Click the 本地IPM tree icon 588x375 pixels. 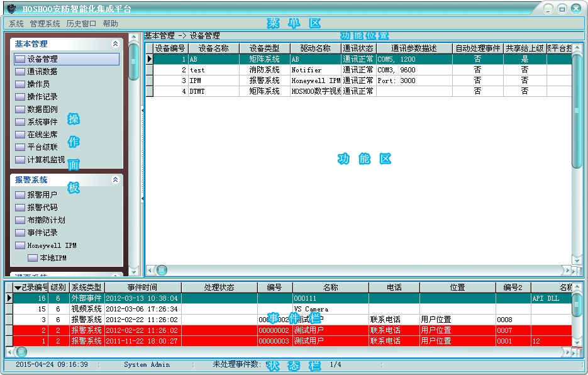coord(33,258)
